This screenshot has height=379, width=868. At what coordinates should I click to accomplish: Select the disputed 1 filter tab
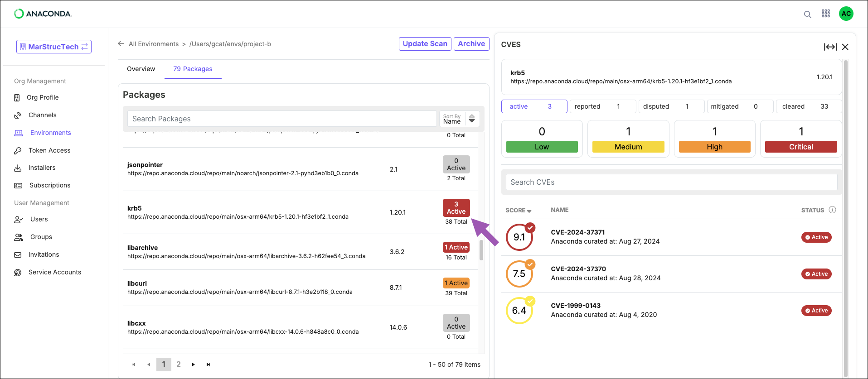[x=672, y=106]
